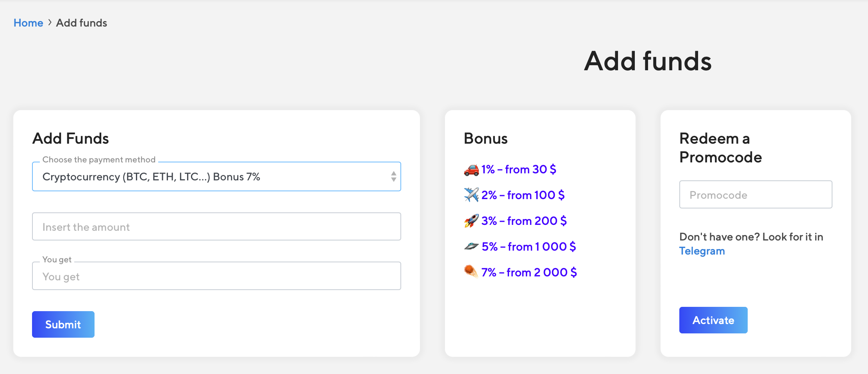Click the airplane emoji next to 2%

tap(471, 195)
